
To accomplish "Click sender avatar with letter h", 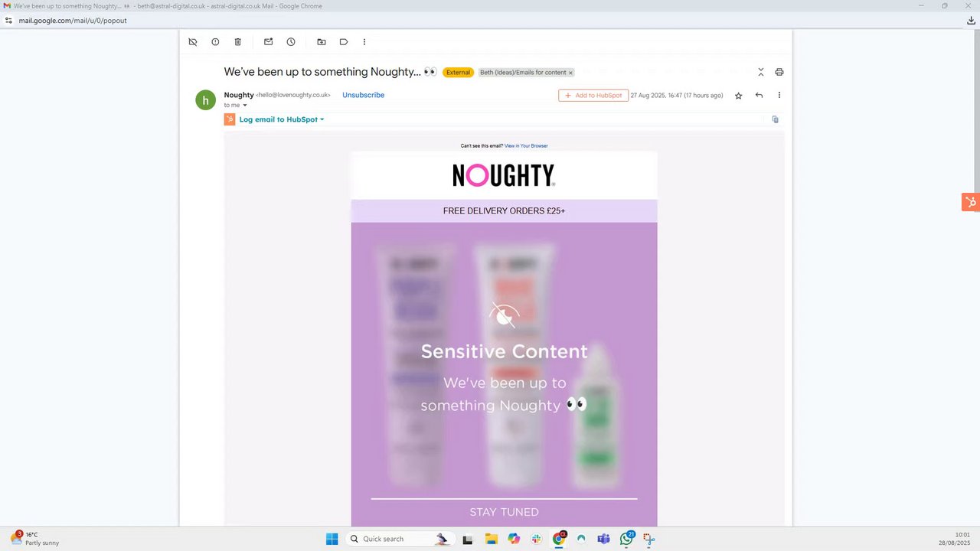I will 205,100.
